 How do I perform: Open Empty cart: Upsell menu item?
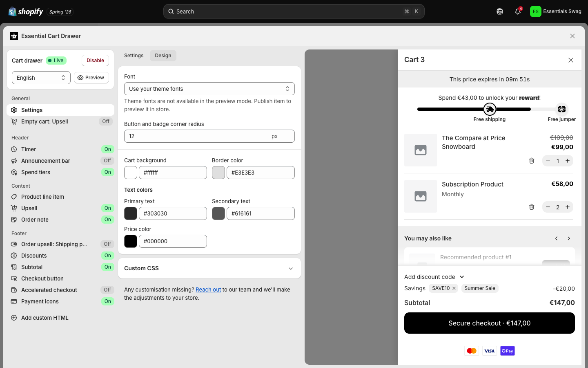[60, 121]
